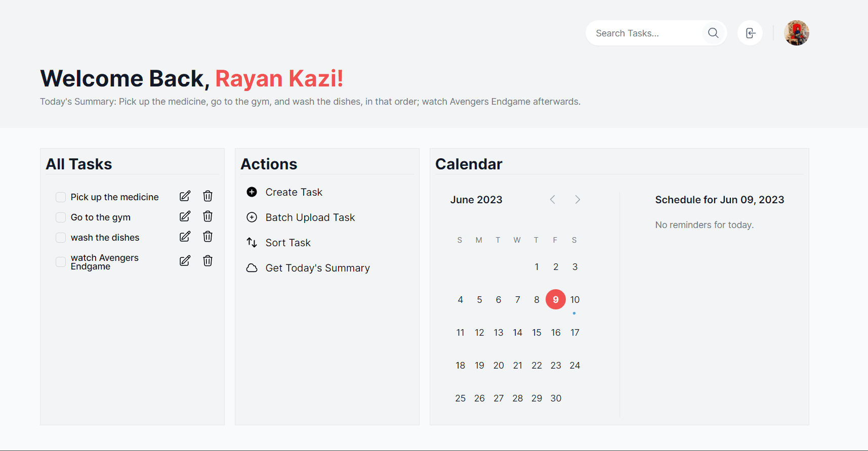Advance calendar to next month
Screen dimensions: 868x451
577,200
